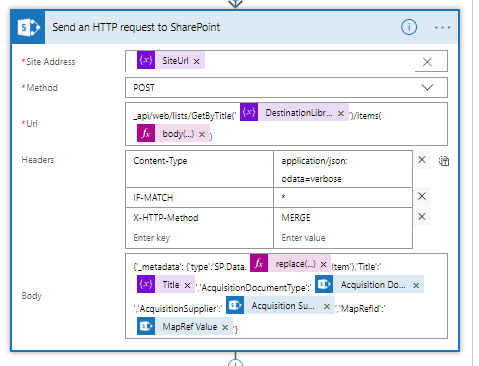Open the three-dots action menu
Viewport: 479px width, 366px height.
coord(442,27)
